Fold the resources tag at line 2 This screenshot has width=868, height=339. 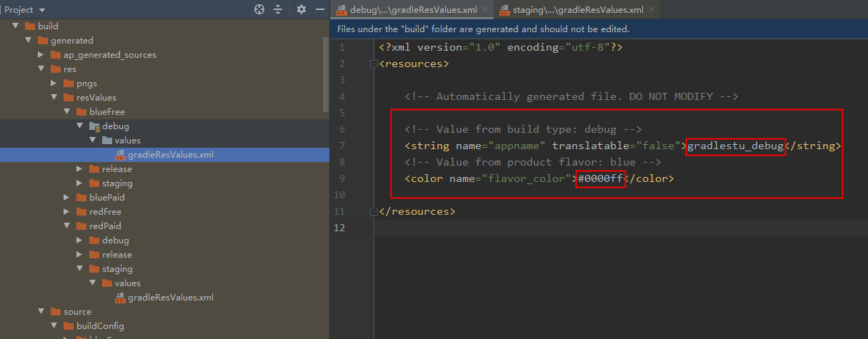tap(373, 64)
